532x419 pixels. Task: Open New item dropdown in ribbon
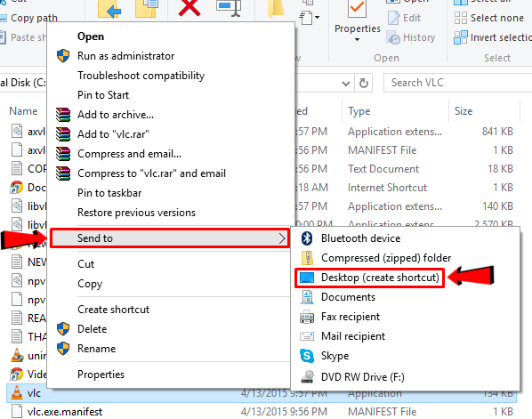(309, 17)
